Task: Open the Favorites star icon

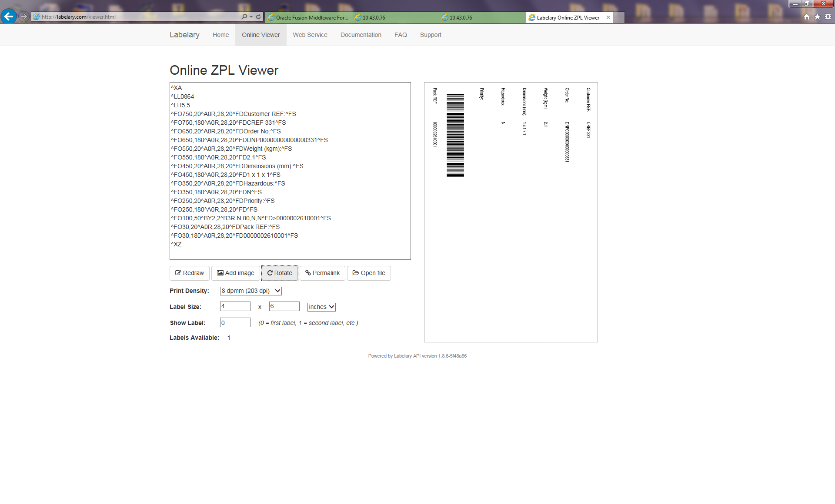Action: (817, 17)
